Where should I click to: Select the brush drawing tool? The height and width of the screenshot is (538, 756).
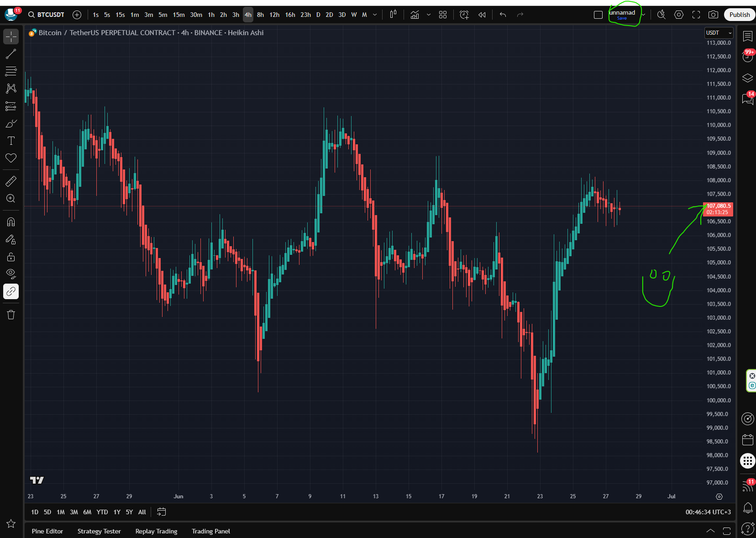[11, 124]
